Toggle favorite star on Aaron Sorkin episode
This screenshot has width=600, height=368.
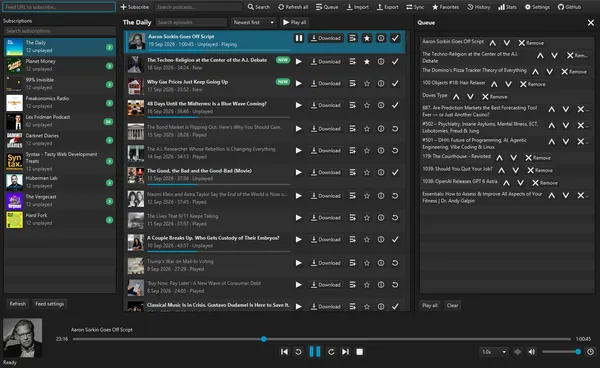(x=367, y=38)
